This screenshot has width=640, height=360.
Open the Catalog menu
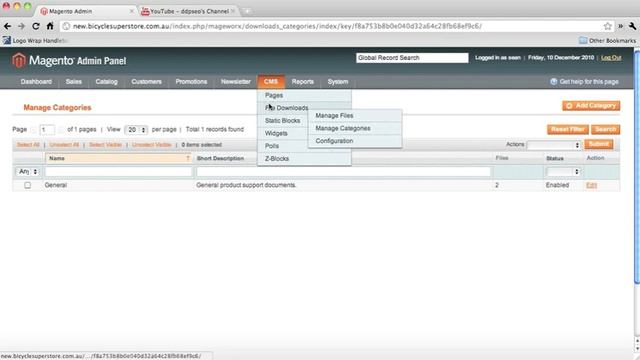pyautogui.click(x=107, y=82)
